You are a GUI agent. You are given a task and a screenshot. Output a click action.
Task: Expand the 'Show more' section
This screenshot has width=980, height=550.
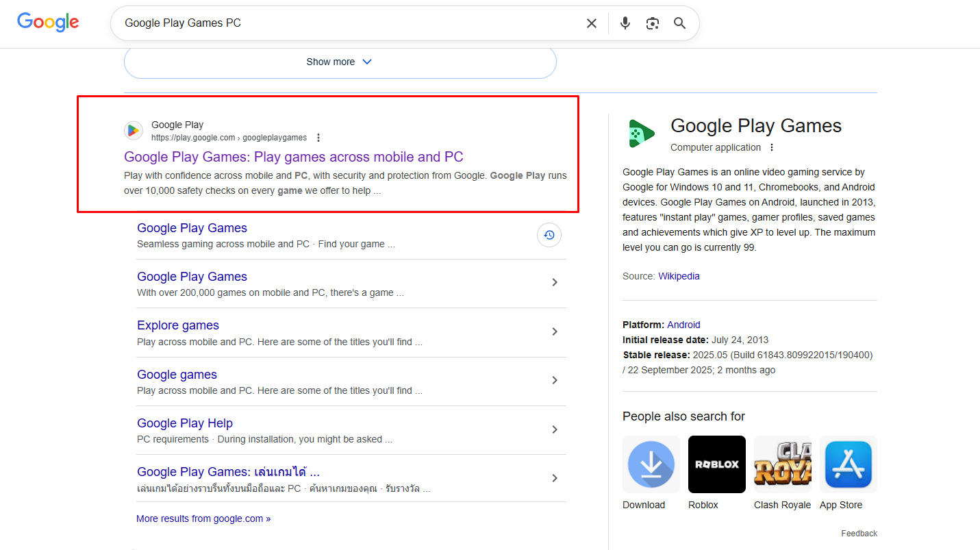(340, 61)
